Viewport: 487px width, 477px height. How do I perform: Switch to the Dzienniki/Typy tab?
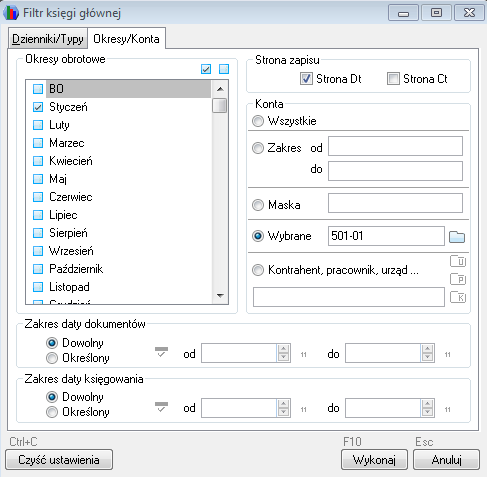(x=48, y=39)
